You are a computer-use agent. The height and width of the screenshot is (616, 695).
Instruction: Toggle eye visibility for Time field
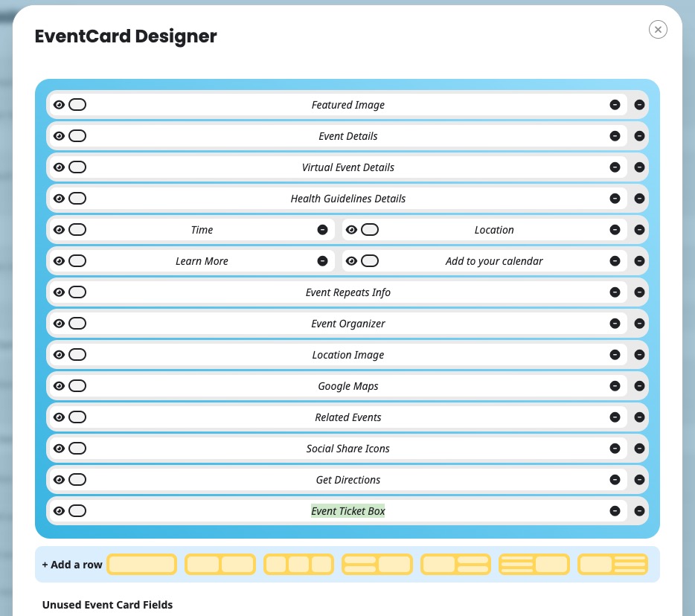(x=59, y=230)
